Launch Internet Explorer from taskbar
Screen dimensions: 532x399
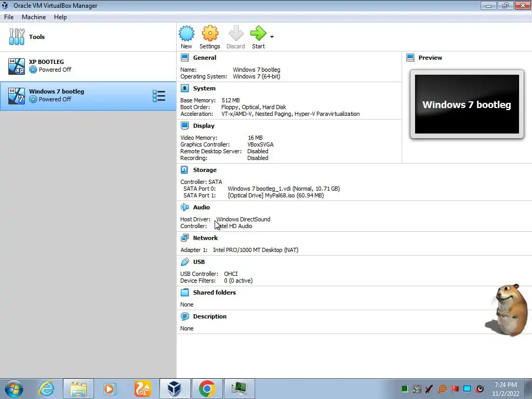(46, 389)
